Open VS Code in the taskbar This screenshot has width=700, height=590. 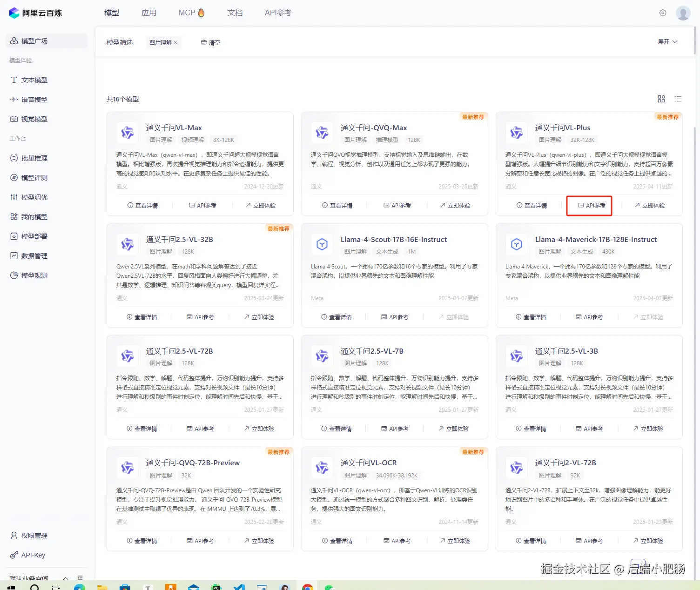[239, 587]
